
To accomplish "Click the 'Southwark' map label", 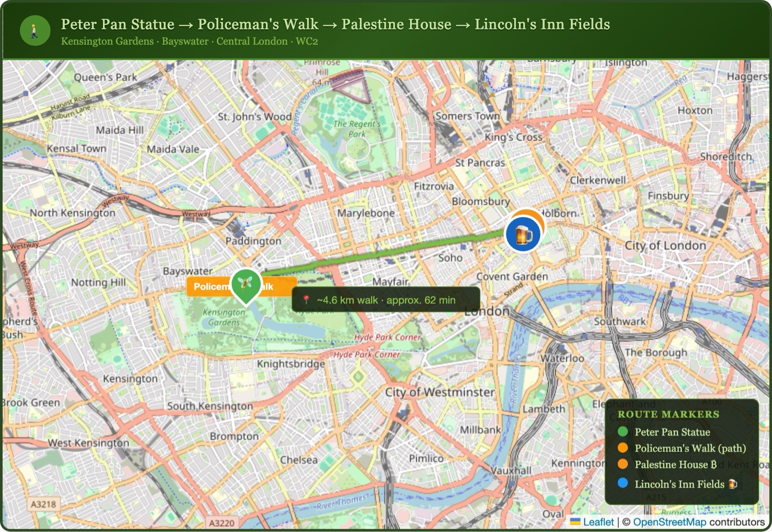I will pyautogui.click(x=620, y=322).
